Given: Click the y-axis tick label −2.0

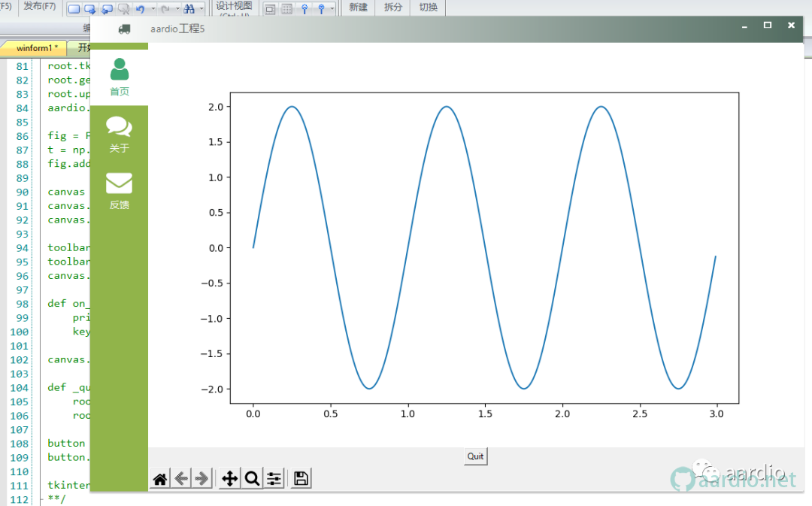Looking at the screenshot, I should pos(212,389).
